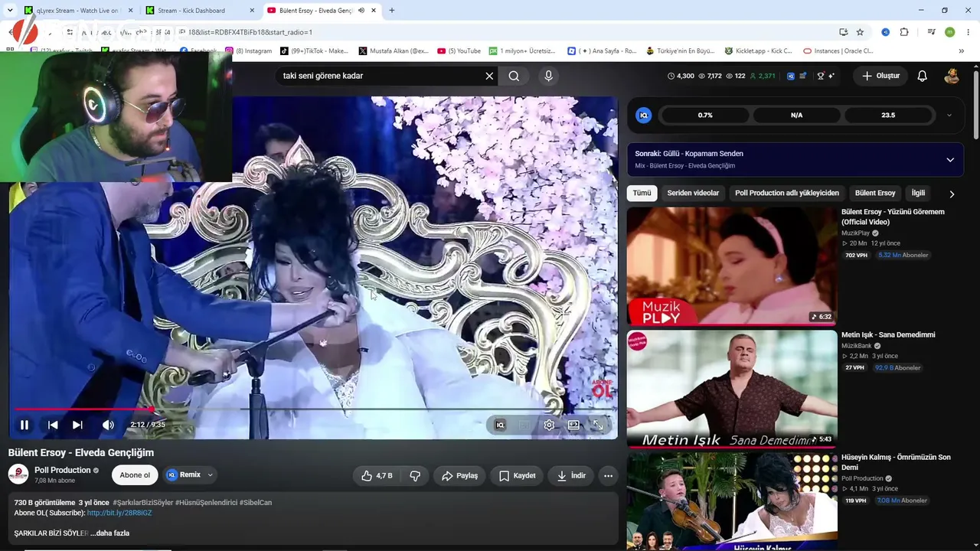Select the İlgili filter chip
Image resolution: width=980 pixels, height=551 pixels.
click(918, 193)
